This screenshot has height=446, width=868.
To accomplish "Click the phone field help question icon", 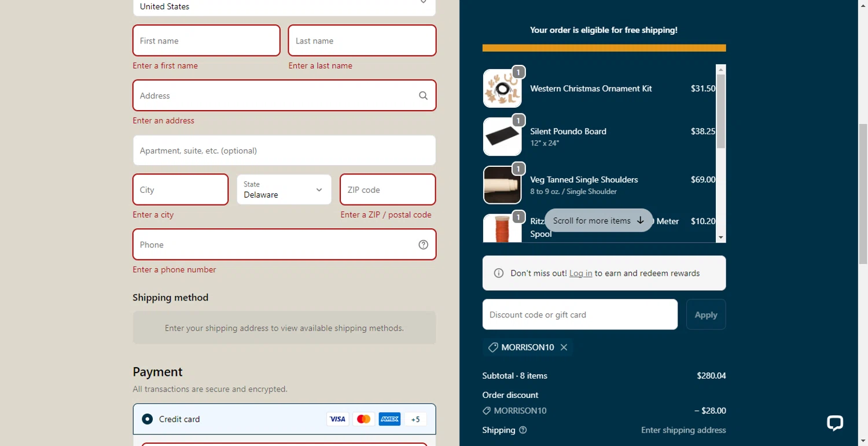I will (x=423, y=244).
